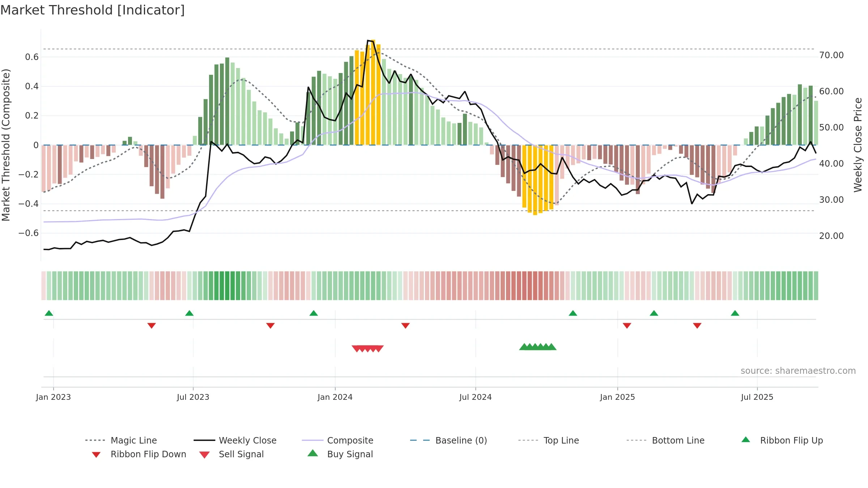Click the Ribbon Flip Up marker after Jan 2025
868x488 pixels.
point(654,313)
